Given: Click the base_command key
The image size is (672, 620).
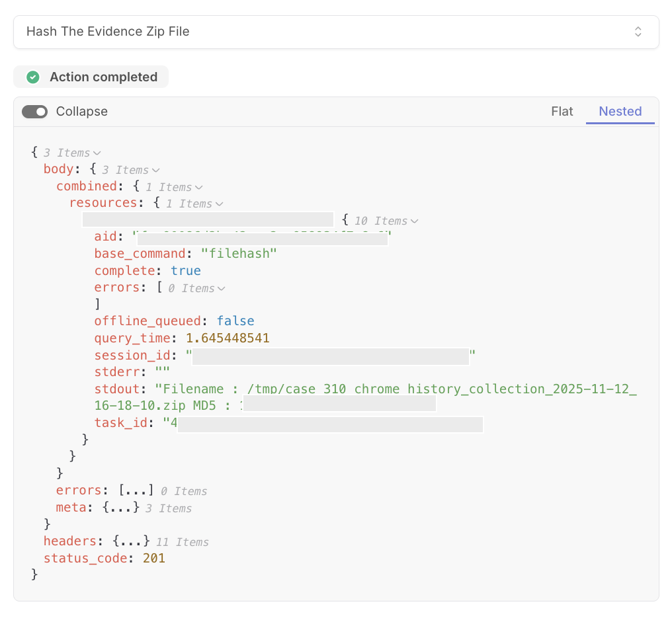Looking at the screenshot, I should pyautogui.click(x=140, y=253).
